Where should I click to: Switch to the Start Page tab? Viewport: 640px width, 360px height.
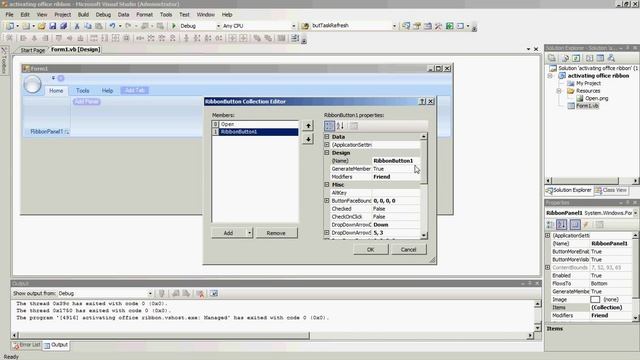(33, 50)
